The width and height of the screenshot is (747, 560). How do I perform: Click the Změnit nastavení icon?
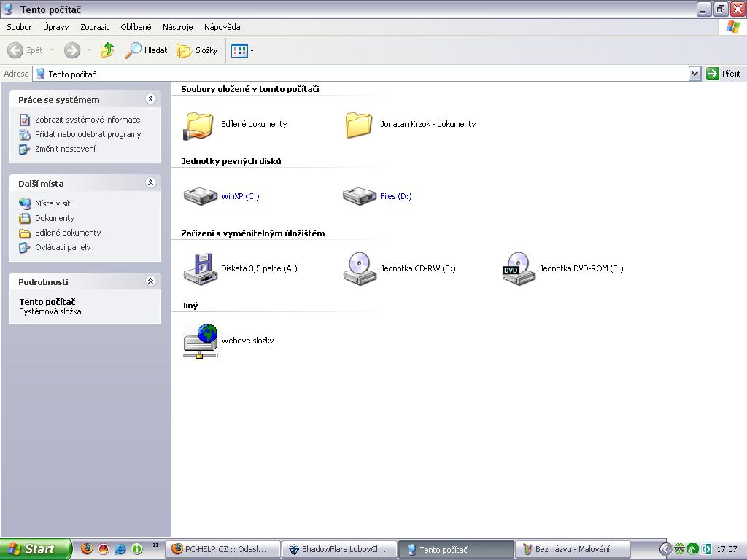[x=25, y=149]
